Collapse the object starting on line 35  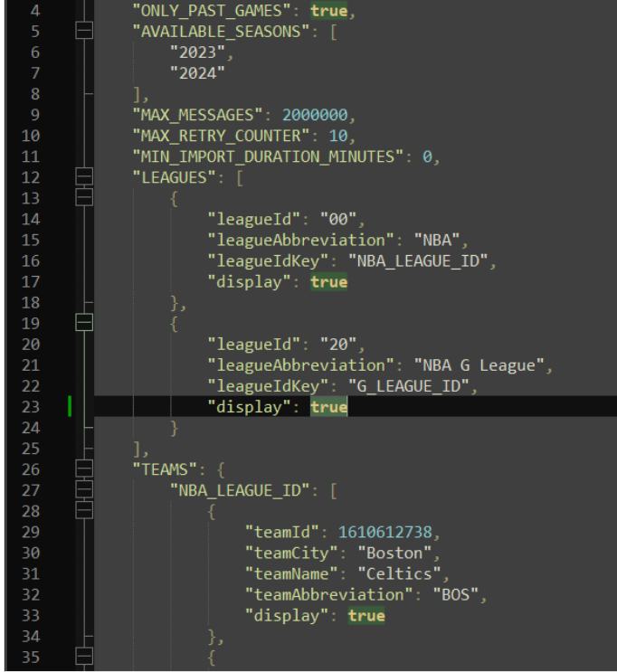[84, 656]
